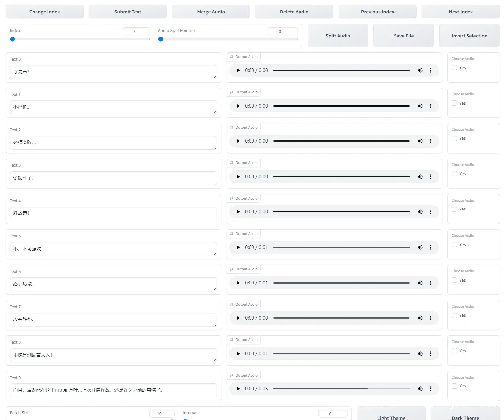The height and width of the screenshot is (420, 504).
Task: Open more options for Text 2 audio
Action: tap(431, 141)
